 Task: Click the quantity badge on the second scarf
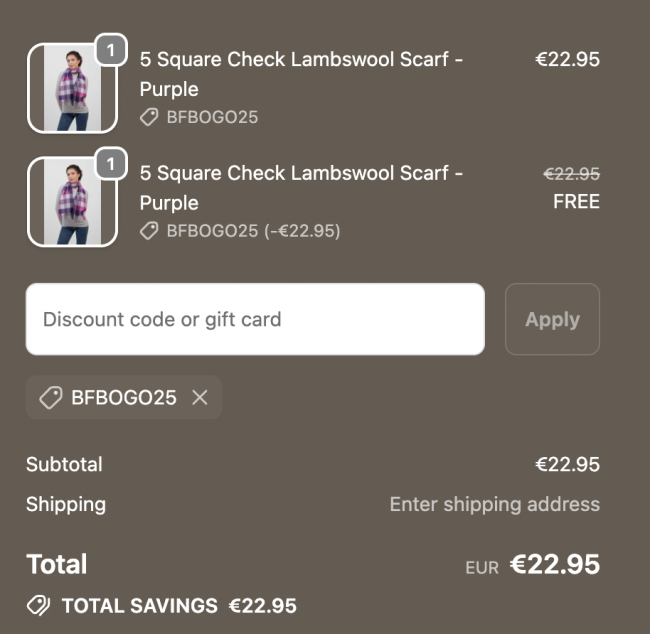coord(110,163)
